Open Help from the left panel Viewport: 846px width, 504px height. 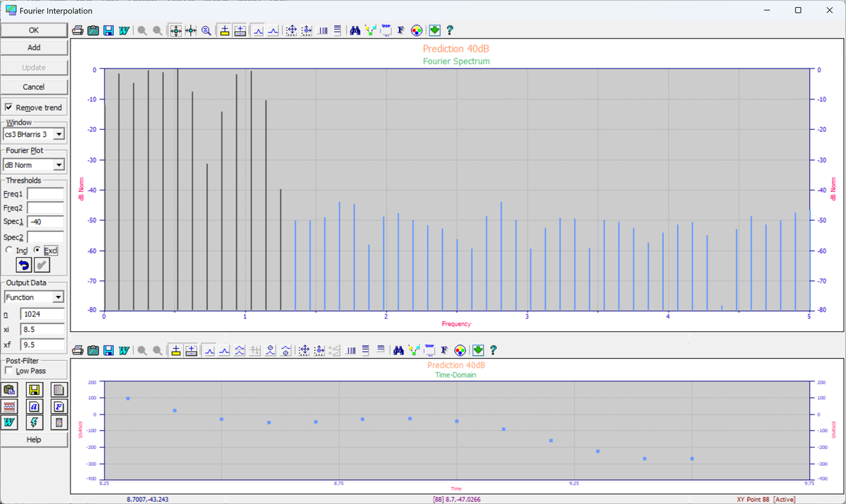click(34, 440)
